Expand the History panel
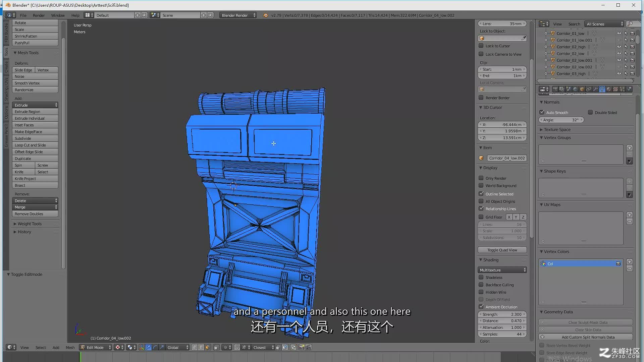The height and width of the screenshot is (362, 644). pos(22,232)
